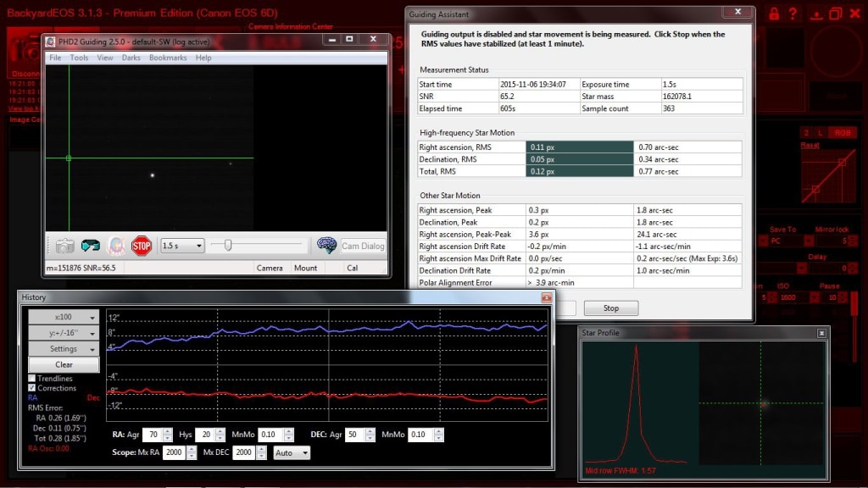This screenshot has height=488, width=868.
Task: Click the Hys field showing 20
Action: click(x=205, y=435)
